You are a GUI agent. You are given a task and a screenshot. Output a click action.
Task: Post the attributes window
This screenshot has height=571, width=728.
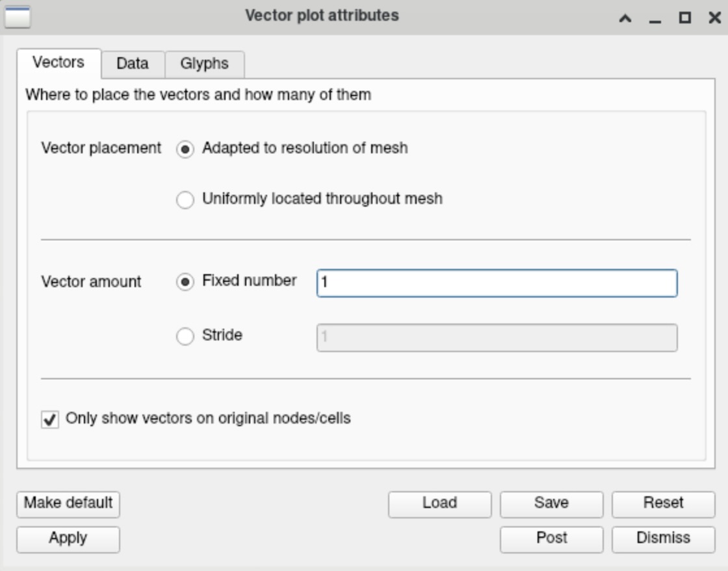(x=551, y=538)
